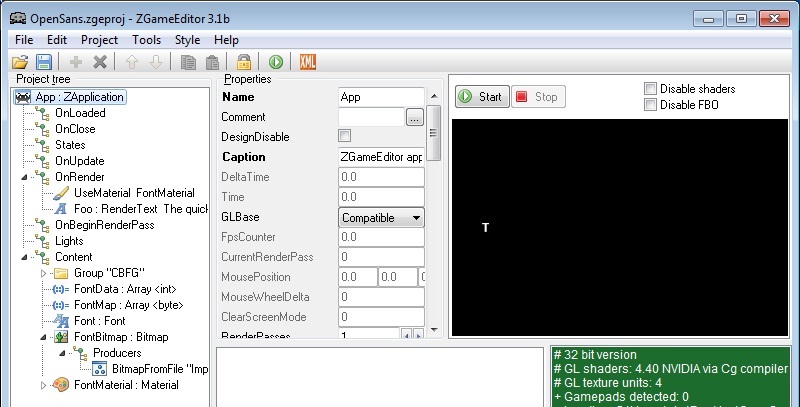The image size is (800, 407).
Task: Click the BitmapFromFile producer icon
Action: coord(99,369)
